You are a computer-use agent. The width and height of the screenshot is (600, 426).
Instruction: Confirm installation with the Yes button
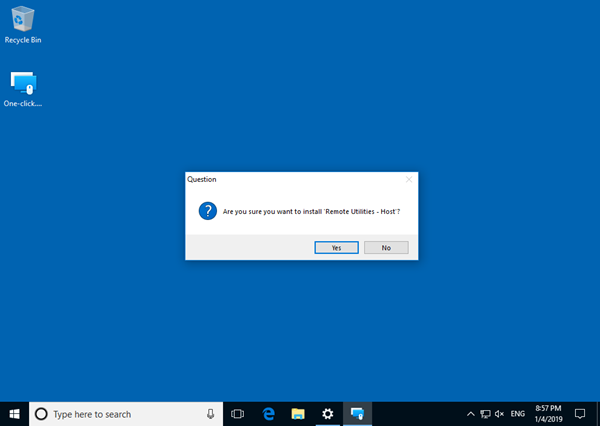336,248
